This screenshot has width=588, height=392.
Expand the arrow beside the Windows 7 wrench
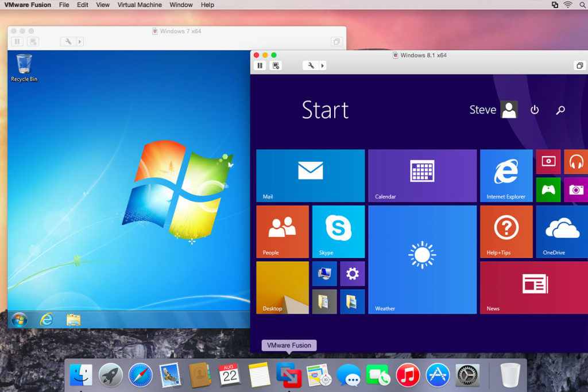coord(80,41)
